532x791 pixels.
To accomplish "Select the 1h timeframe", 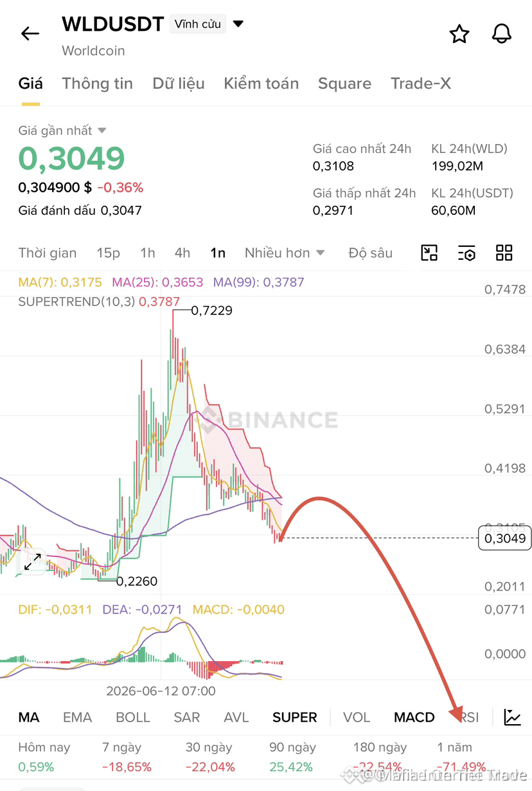I will click(147, 253).
